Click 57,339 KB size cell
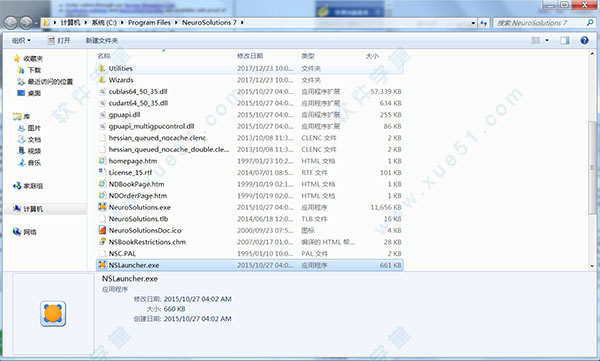The width and height of the screenshot is (600, 361). point(386,91)
